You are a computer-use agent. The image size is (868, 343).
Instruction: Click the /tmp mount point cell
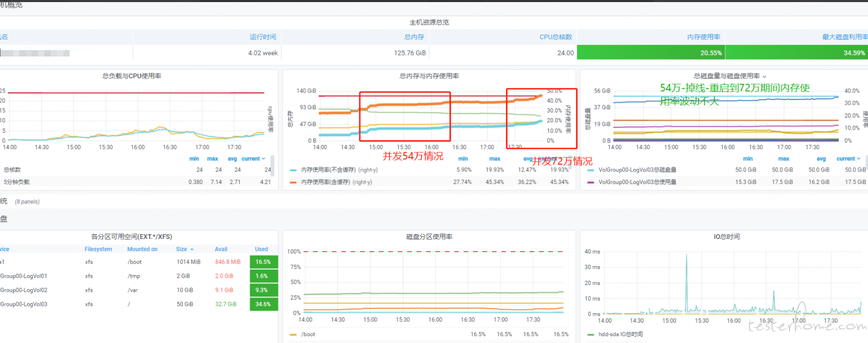pos(133,276)
